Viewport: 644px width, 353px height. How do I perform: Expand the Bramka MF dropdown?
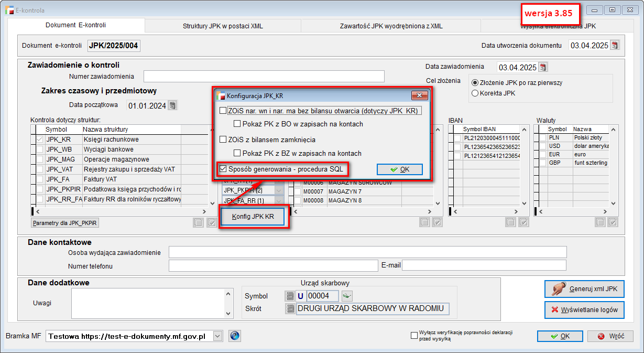[x=218, y=336]
